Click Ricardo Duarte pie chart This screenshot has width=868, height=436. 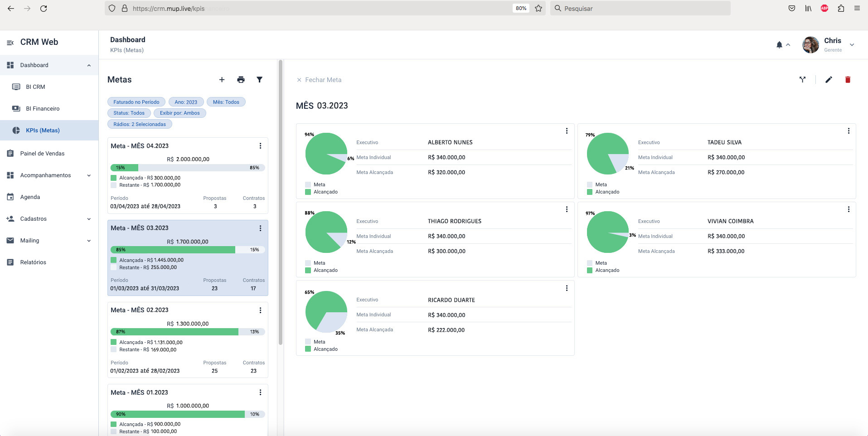[326, 312]
